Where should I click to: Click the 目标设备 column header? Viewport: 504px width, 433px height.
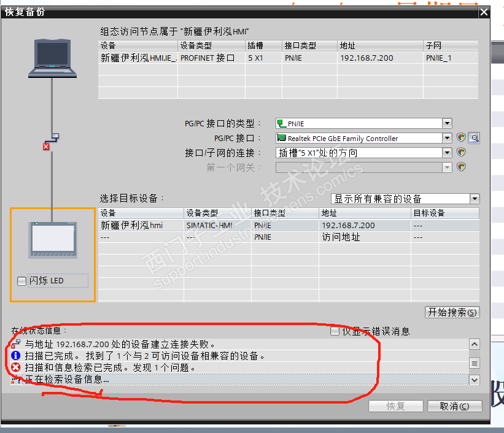point(445,213)
